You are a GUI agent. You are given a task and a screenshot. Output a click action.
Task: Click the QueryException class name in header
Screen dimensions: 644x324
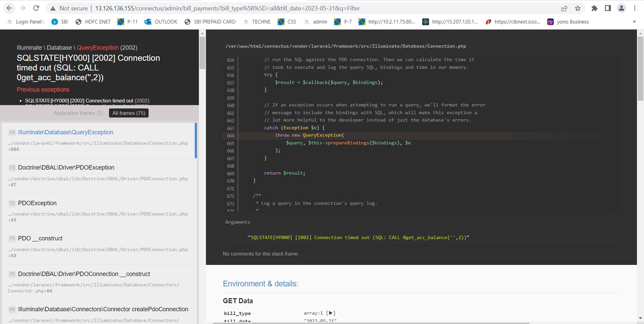(x=98, y=48)
